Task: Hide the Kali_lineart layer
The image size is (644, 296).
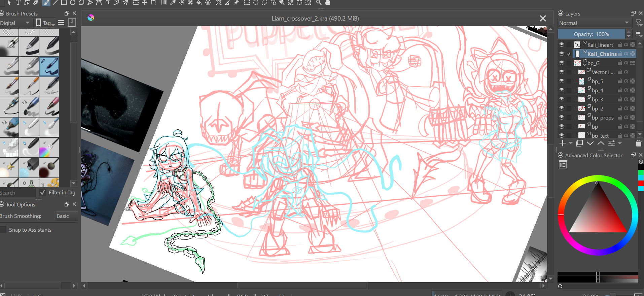Action: (x=562, y=44)
